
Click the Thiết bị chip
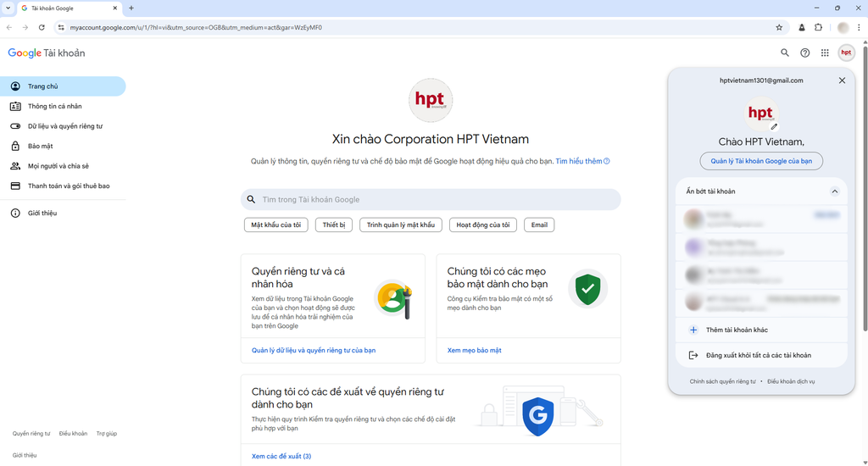pyautogui.click(x=334, y=225)
